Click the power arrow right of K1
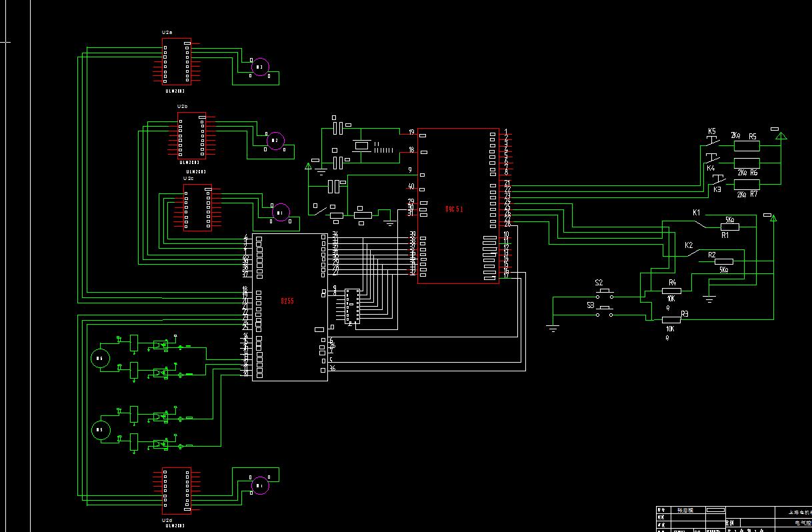The height and width of the screenshot is (532, 812). pyautogui.click(x=774, y=218)
